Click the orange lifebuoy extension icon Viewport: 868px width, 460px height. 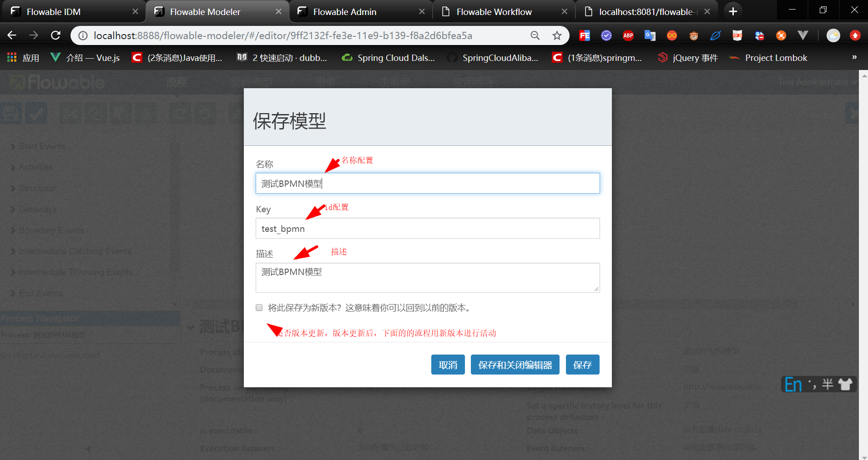[x=781, y=35]
